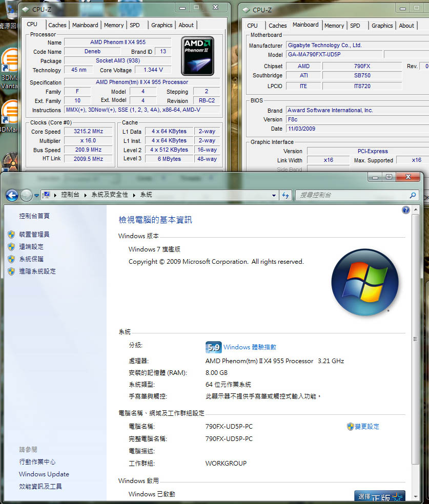Select Memory tab in right CPU-Z window

tap(334, 26)
